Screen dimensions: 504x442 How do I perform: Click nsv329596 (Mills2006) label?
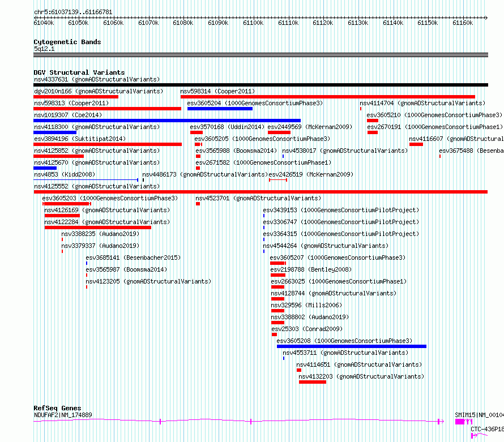[306, 305]
